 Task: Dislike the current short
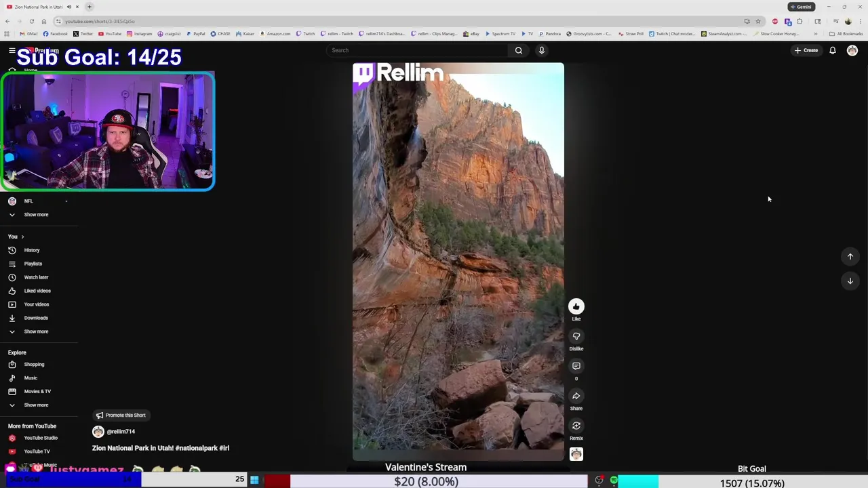coord(576,336)
